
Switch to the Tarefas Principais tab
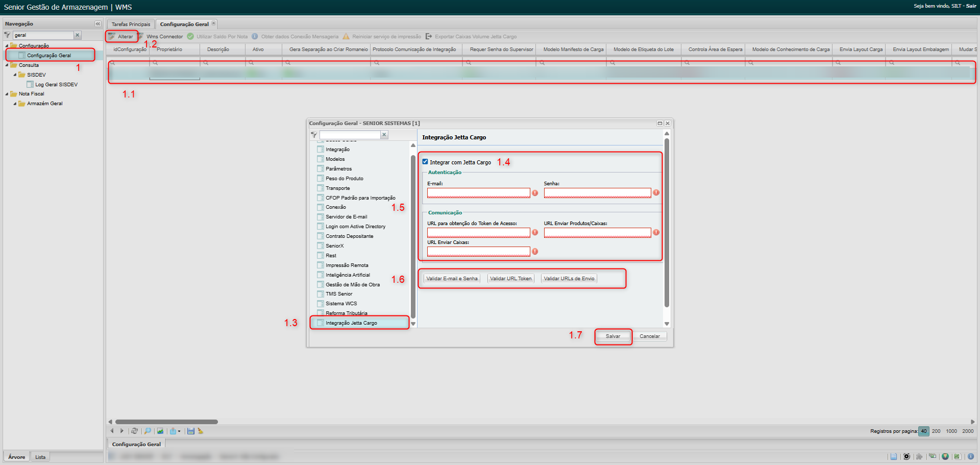pyautogui.click(x=131, y=24)
